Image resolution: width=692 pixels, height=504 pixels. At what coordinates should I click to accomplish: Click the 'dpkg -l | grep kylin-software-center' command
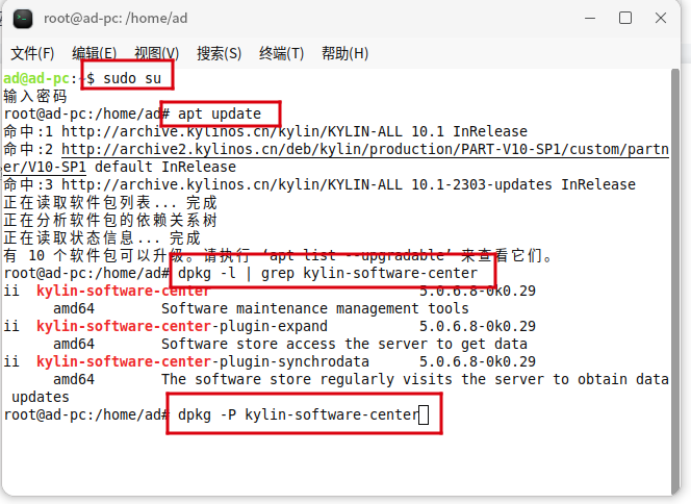[327, 273]
